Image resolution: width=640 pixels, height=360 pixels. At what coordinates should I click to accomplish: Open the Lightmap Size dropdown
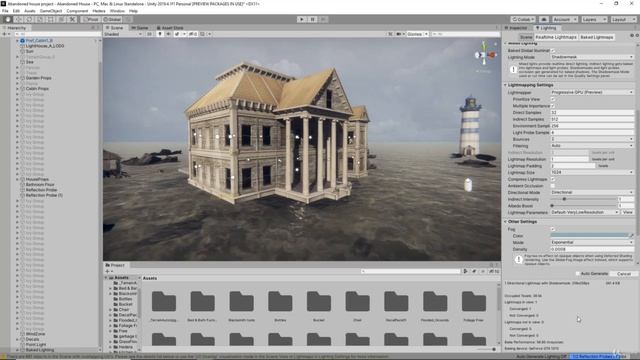591,172
